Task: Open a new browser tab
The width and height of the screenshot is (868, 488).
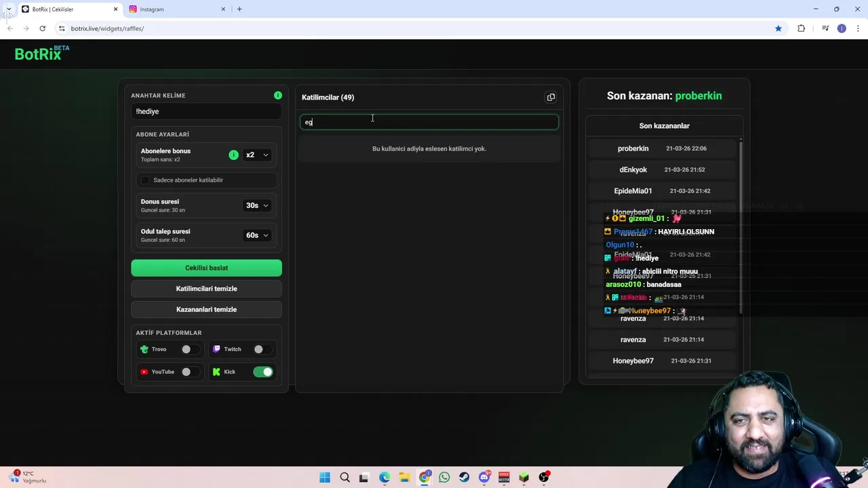Action: click(x=239, y=9)
